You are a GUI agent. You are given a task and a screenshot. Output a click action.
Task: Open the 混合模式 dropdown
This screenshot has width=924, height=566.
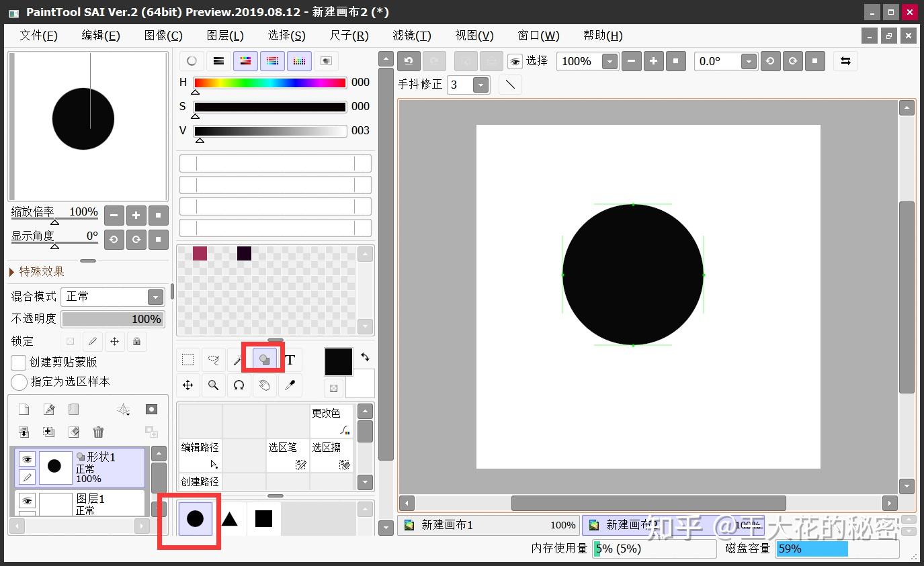coord(155,297)
